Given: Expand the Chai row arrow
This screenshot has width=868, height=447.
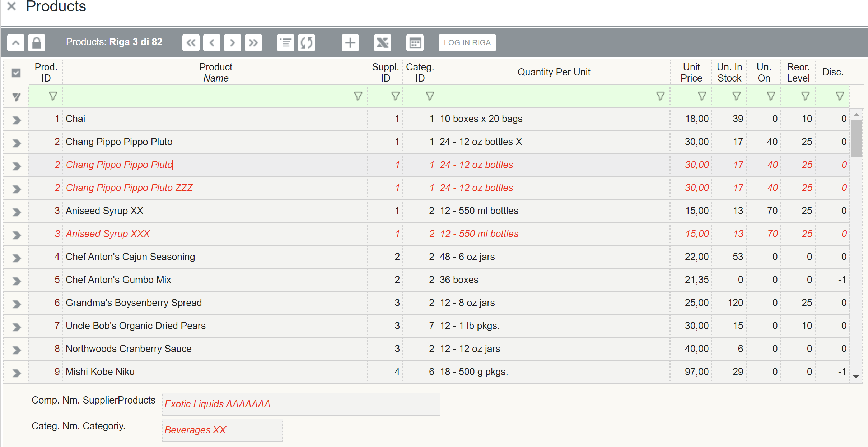Looking at the screenshot, I should (16, 120).
